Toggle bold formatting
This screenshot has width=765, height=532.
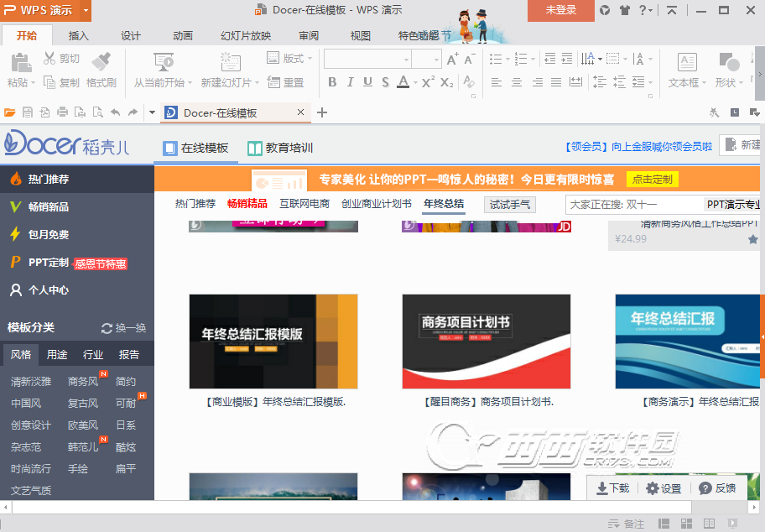[x=332, y=82]
